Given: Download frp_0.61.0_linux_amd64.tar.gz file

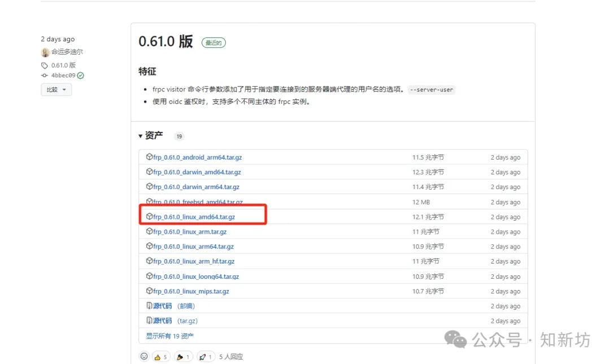Looking at the screenshot, I should pos(194,217).
